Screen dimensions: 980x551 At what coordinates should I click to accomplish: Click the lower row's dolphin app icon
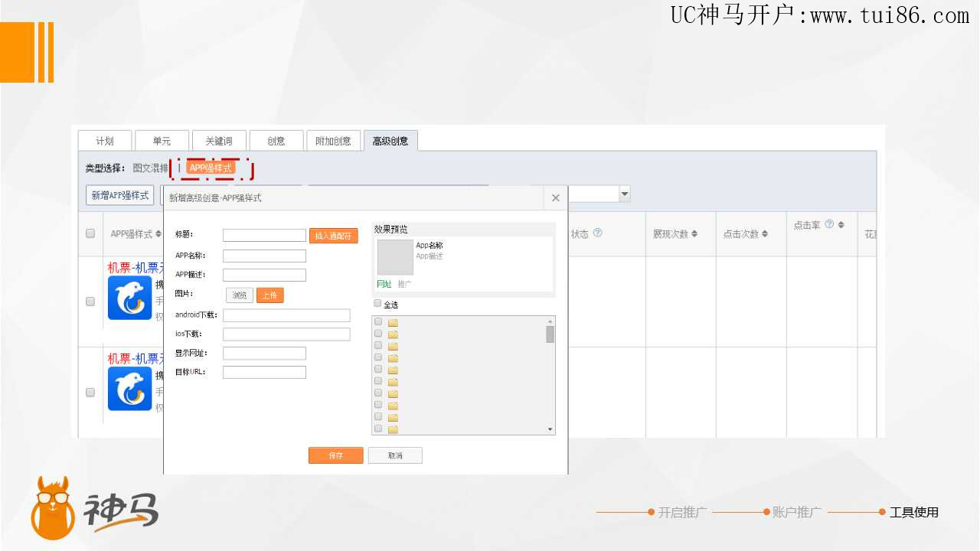coord(129,389)
